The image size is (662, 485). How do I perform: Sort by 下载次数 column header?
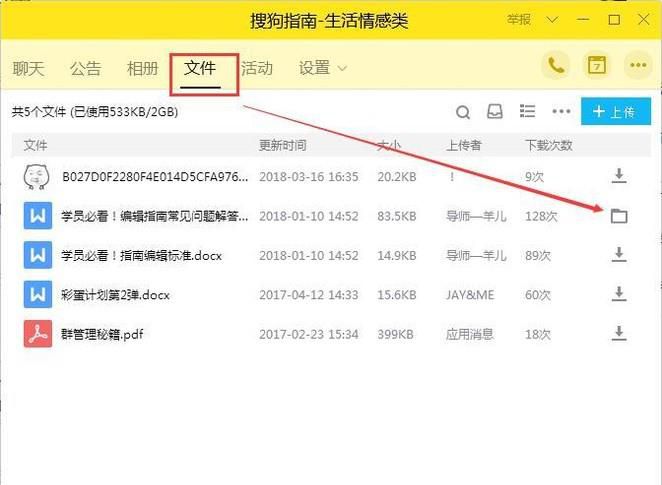tap(548, 146)
